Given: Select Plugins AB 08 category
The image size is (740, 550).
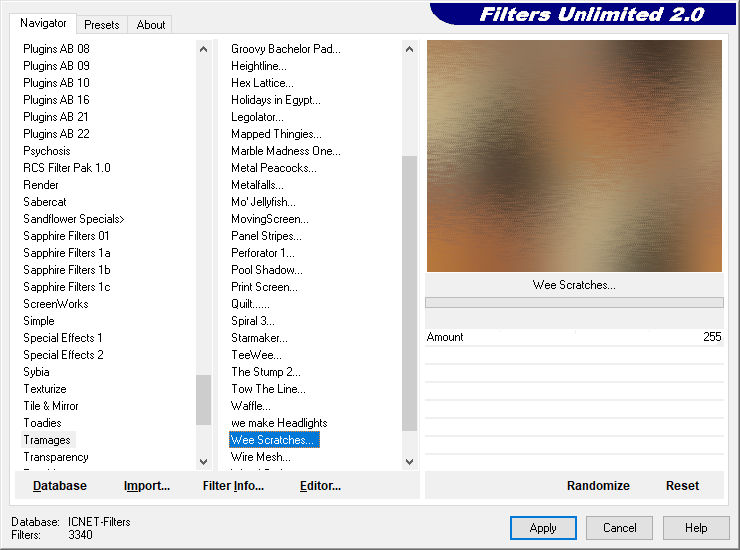Looking at the screenshot, I should (56, 49).
